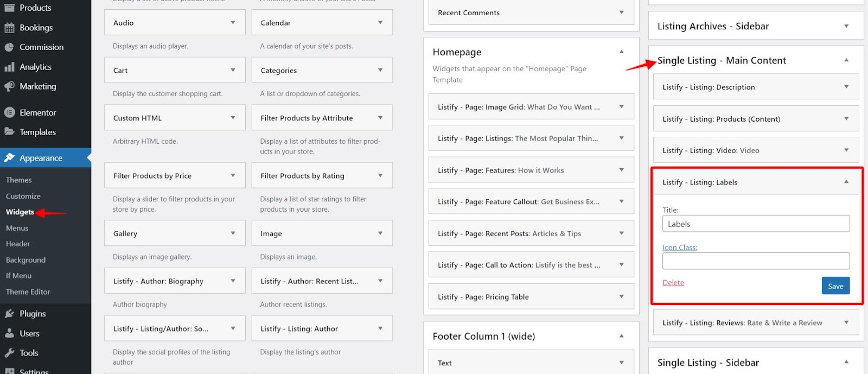Open the Background submenu item

(25, 260)
